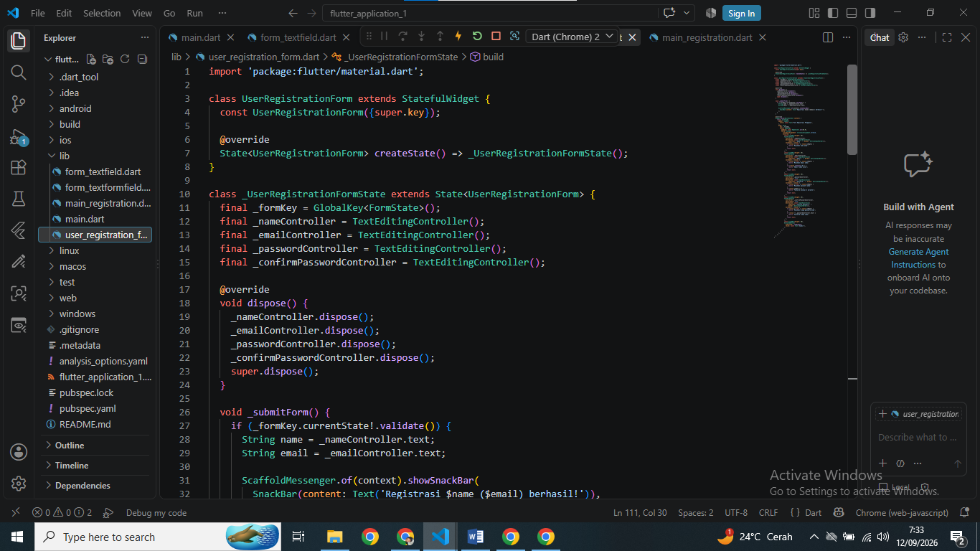Toggle the primary side bar layout

[x=832, y=13]
